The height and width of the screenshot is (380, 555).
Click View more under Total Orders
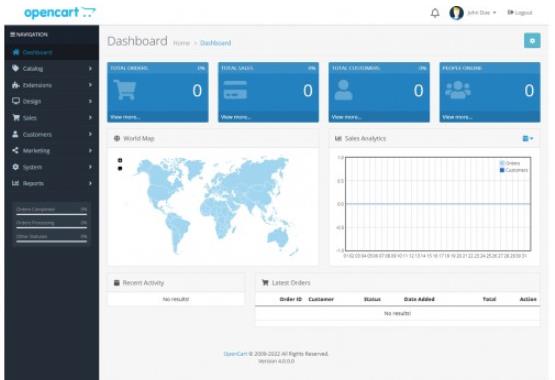[x=125, y=117]
